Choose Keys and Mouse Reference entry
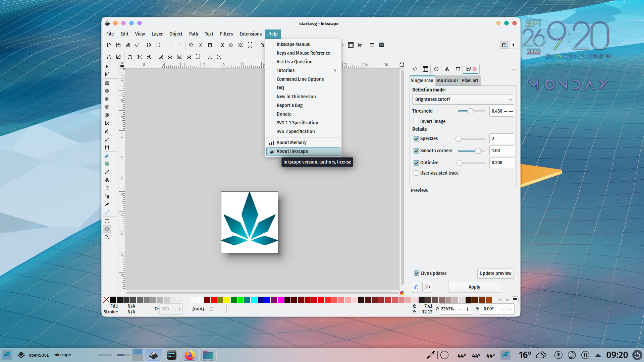The image size is (644, 362). coord(304,53)
